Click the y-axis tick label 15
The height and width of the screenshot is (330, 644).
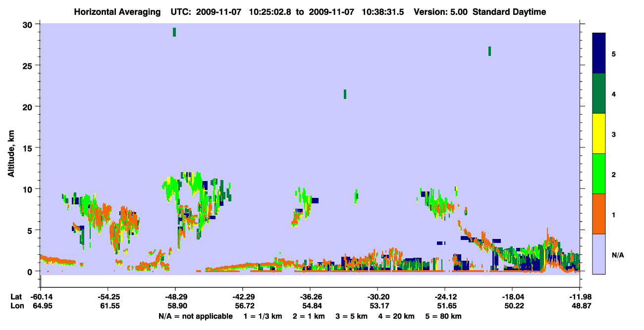(x=29, y=148)
